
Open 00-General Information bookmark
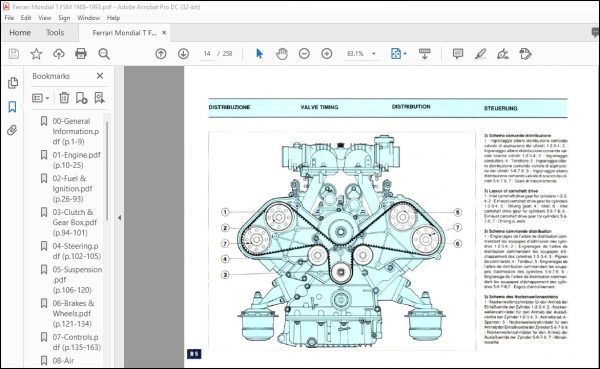(x=76, y=131)
